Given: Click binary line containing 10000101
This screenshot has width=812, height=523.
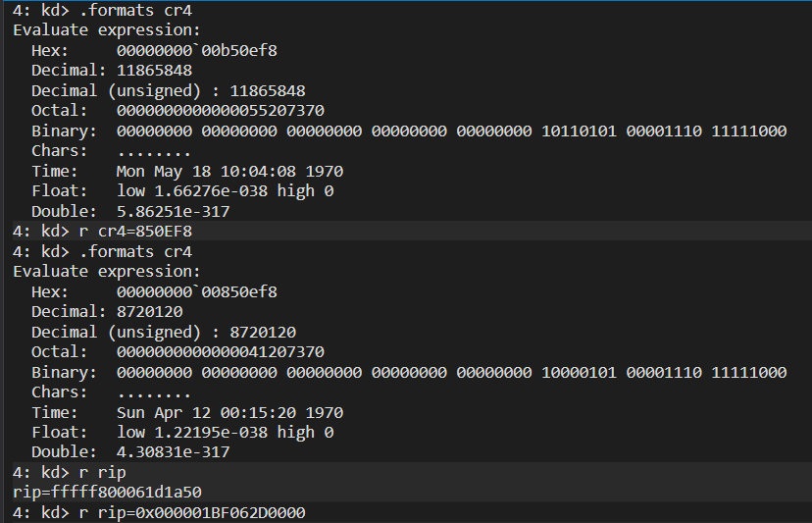Looking at the screenshot, I should tap(451, 373).
